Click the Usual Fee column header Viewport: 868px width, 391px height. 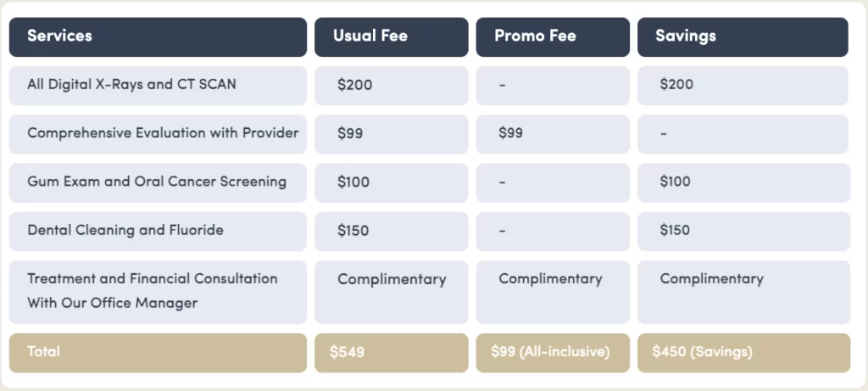tap(391, 36)
